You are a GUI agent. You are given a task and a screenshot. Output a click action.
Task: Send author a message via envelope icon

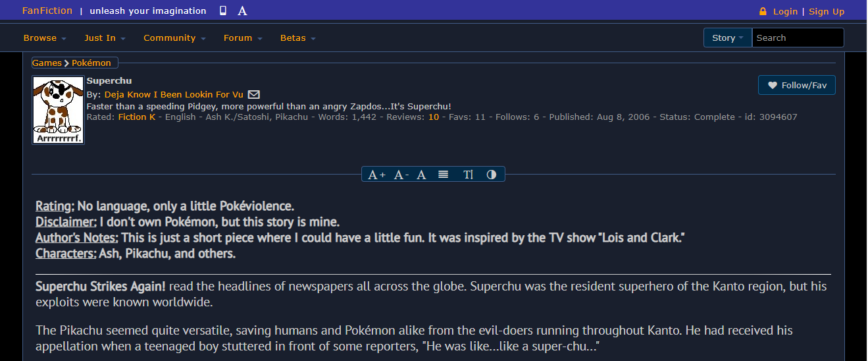[253, 95]
